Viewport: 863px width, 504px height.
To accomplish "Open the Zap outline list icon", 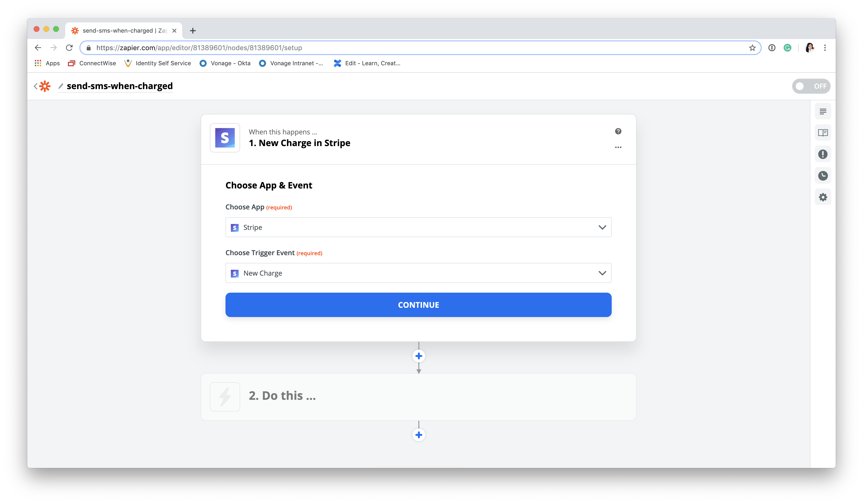I will tap(823, 111).
